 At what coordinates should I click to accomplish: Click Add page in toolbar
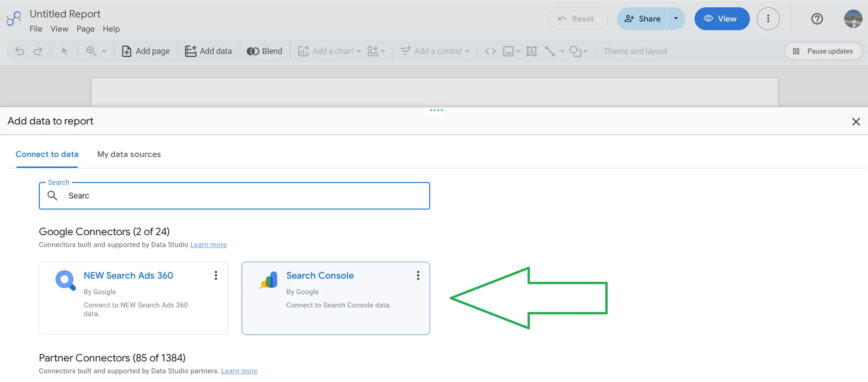click(146, 51)
